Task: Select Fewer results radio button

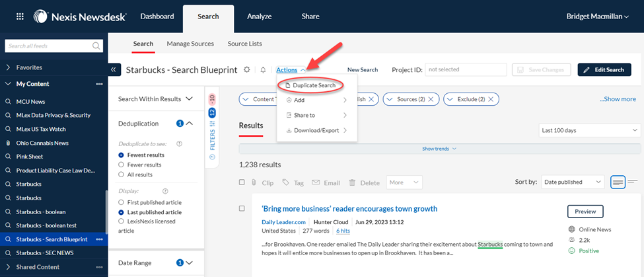Action: click(121, 165)
